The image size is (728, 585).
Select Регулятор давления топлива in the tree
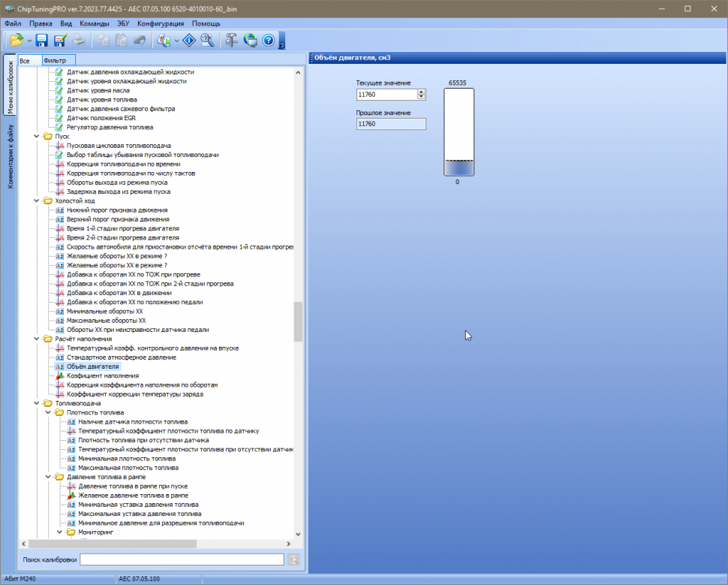tap(109, 127)
